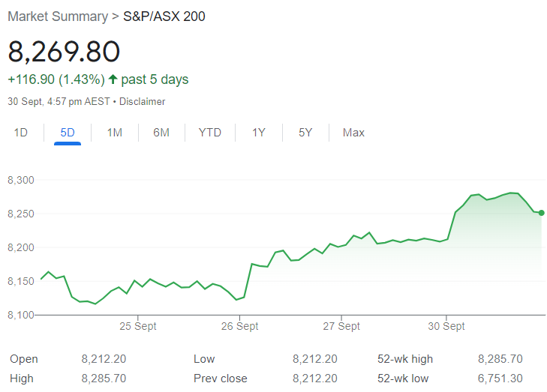Viewport: 547px width, 392px height.
Task: Switch to the 1M chart view
Action: point(114,133)
